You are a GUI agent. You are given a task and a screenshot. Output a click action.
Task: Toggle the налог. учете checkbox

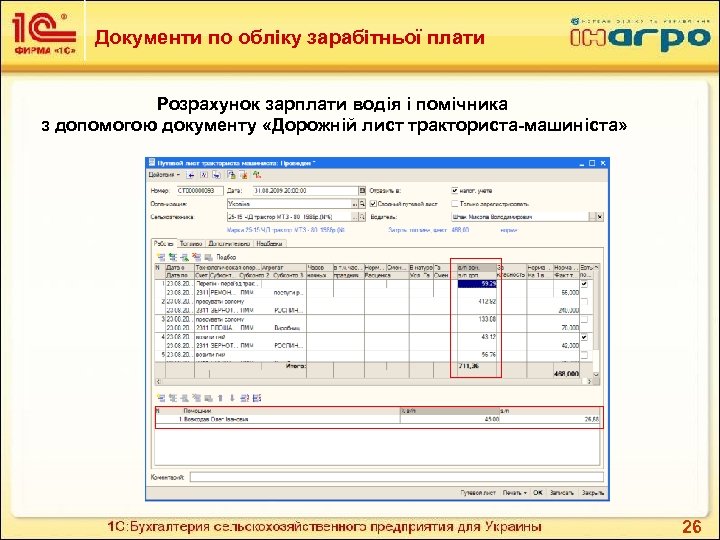click(x=455, y=190)
